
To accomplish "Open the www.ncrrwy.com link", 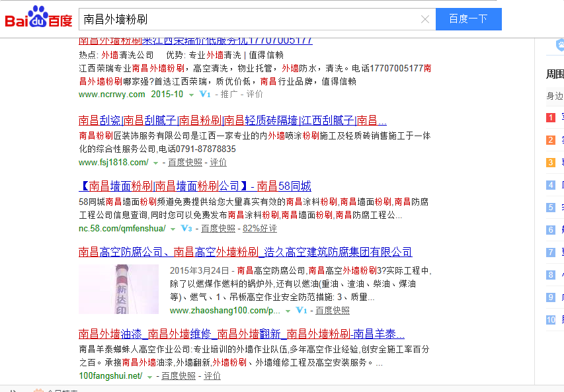I will (112, 95).
